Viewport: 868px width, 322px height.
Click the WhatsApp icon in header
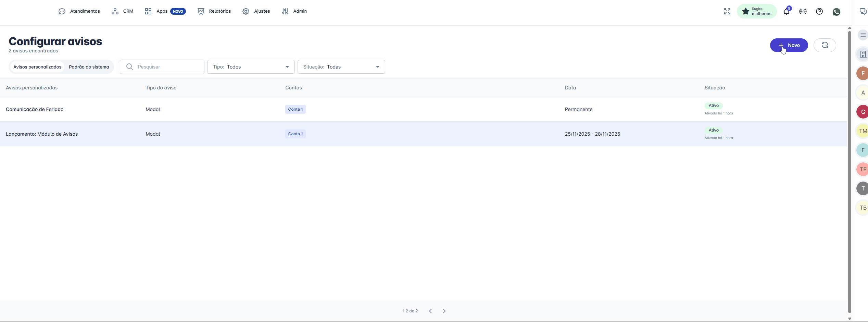836,12
